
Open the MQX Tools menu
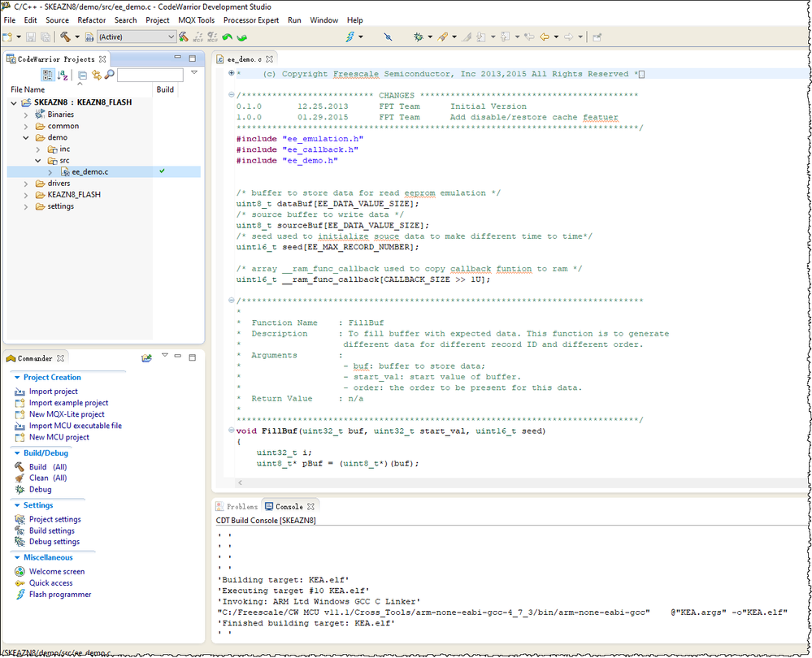coord(195,19)
